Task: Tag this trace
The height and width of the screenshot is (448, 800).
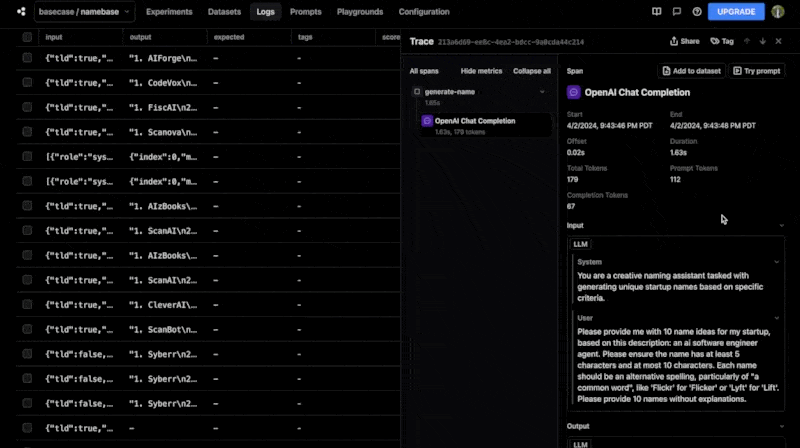Action: coord(722,41)
